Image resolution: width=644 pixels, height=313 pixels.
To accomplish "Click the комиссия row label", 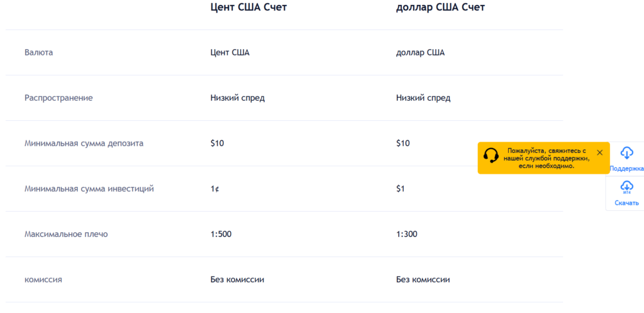I will pos(43,279).
